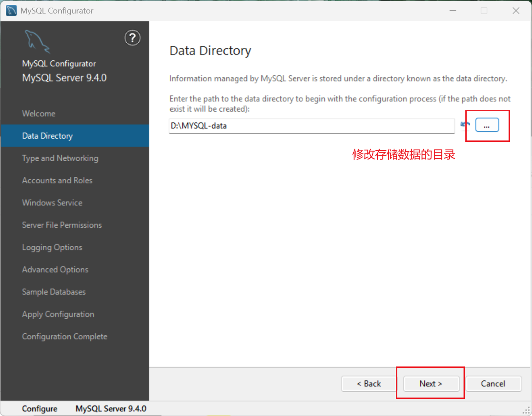Select the Data Directory step

[75, 136]
